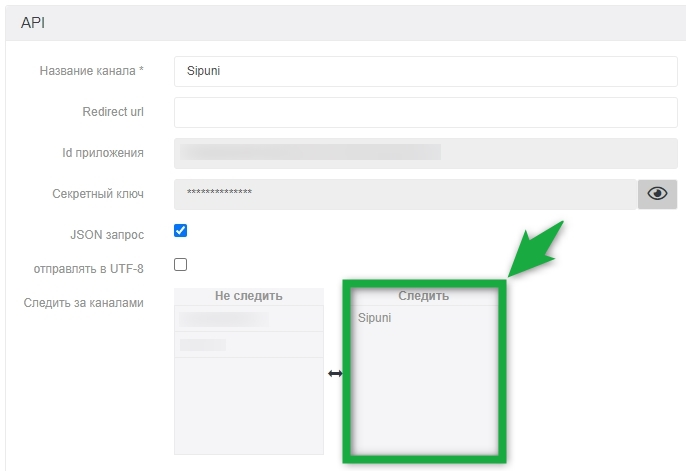The width and height of the screenshot is (686, 471).
Task: Select the greyed Id приложения field
Action: point(425,153)
